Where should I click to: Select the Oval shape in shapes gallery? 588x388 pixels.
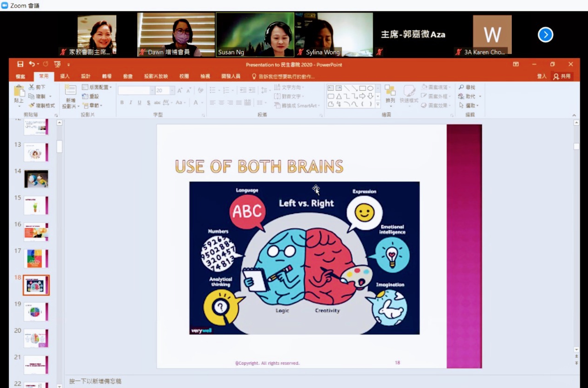click(x=370, y=88)
